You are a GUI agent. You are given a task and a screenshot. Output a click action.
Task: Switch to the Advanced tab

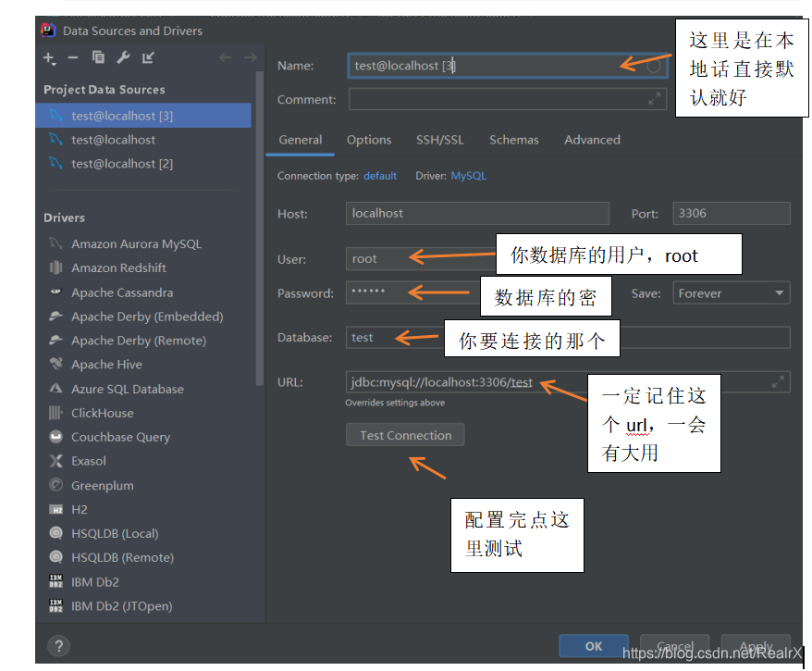point(592,140)
